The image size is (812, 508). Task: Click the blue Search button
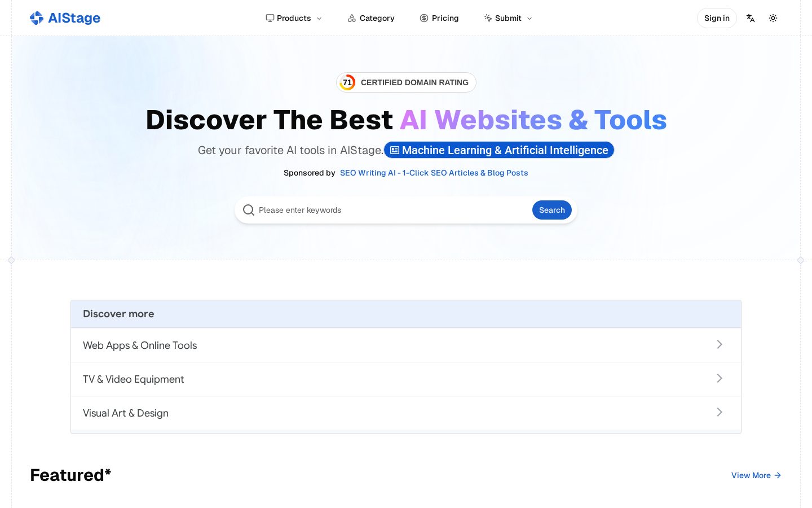tap(552, 210)
